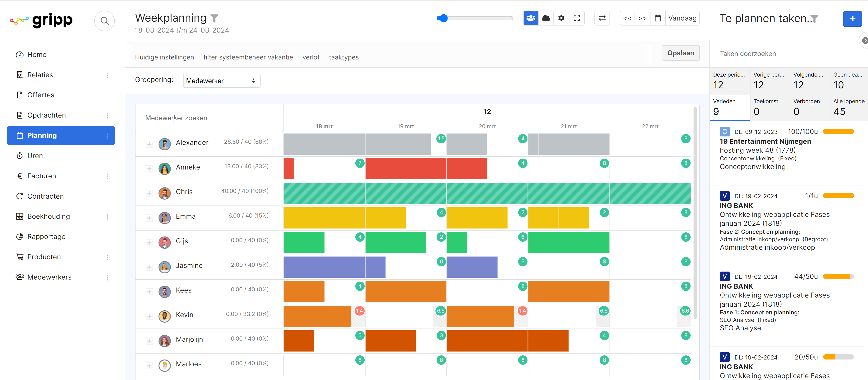Expand Kees's planning row
The height and width of the screenshot is (380, 868).
coord(149,292)
